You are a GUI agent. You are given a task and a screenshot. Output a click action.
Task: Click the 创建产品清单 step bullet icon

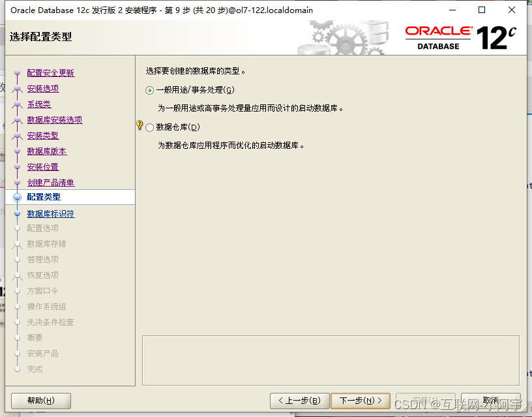tap(18, 182)
